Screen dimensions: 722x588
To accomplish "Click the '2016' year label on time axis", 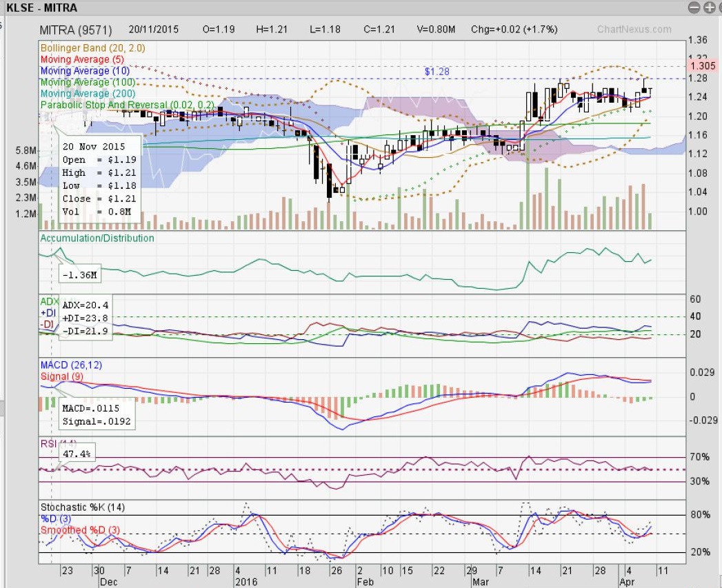I will (246, 582).
